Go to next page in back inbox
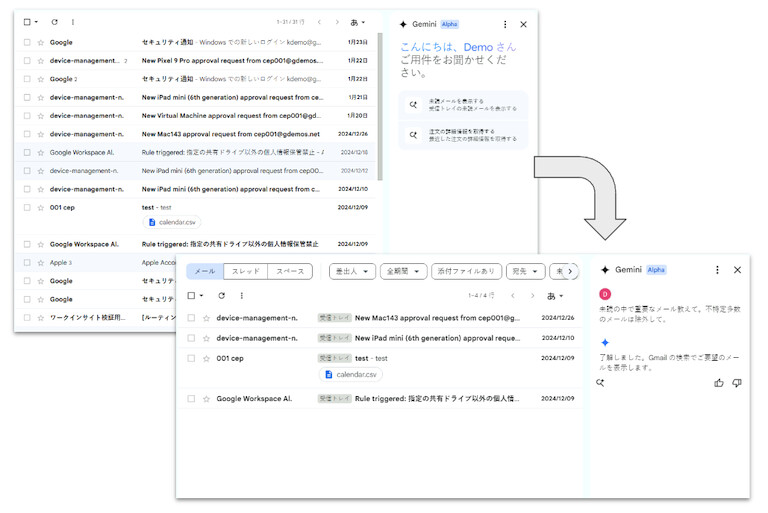Screen dimensions: 768x513 (x=337, y=22)
